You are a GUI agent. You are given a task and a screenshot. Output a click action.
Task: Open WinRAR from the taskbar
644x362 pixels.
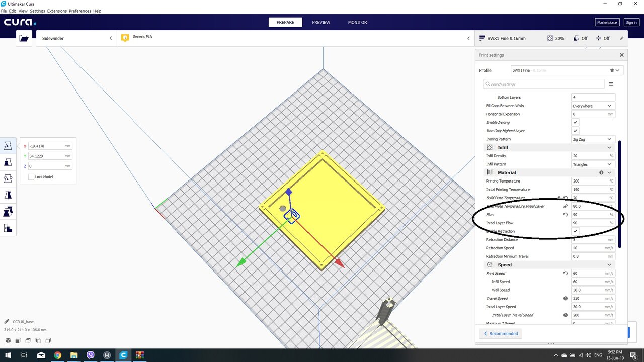tap(140, 355)
